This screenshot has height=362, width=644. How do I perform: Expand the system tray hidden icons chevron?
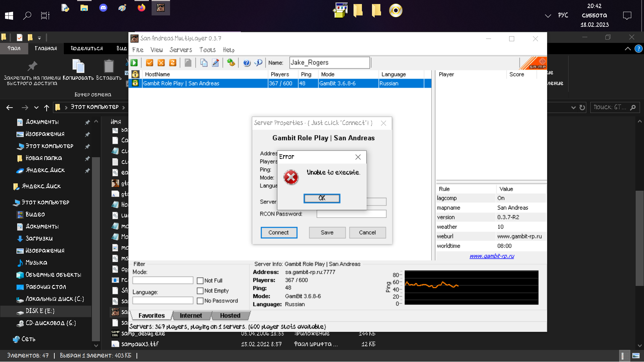tap(548, 15)
